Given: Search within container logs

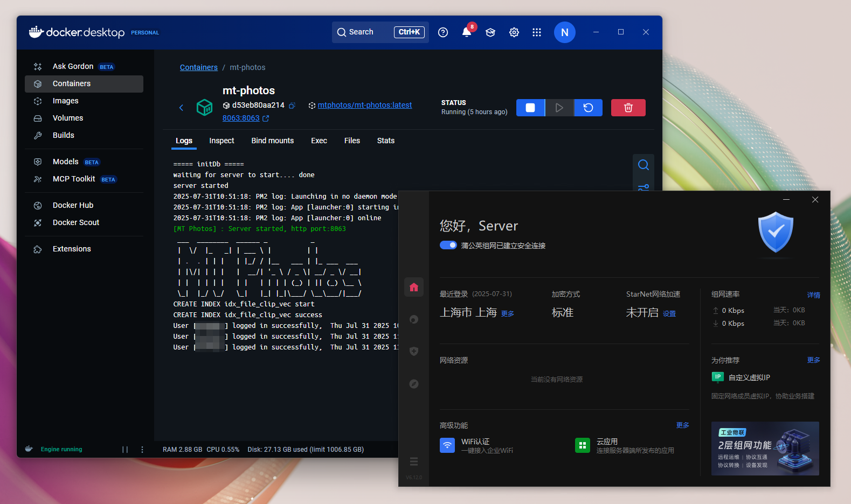Looking at the screenshot, I should click(x=643, y=165).
